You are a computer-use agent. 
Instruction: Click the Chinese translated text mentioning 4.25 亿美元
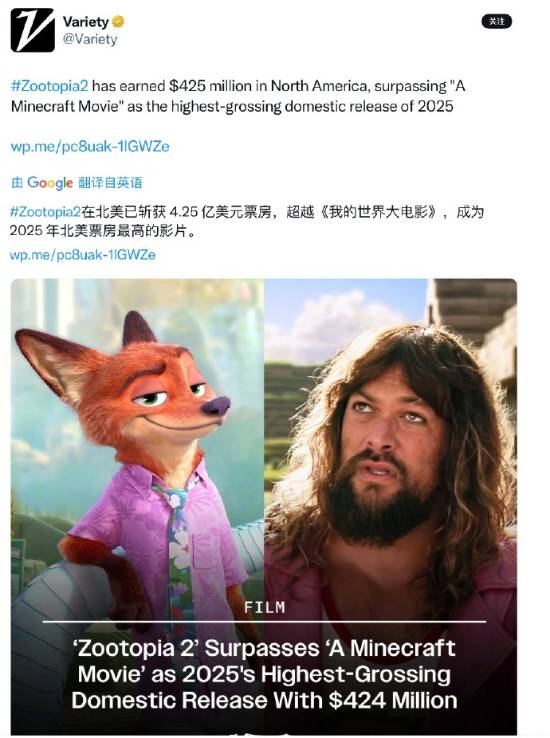(247, 221)
